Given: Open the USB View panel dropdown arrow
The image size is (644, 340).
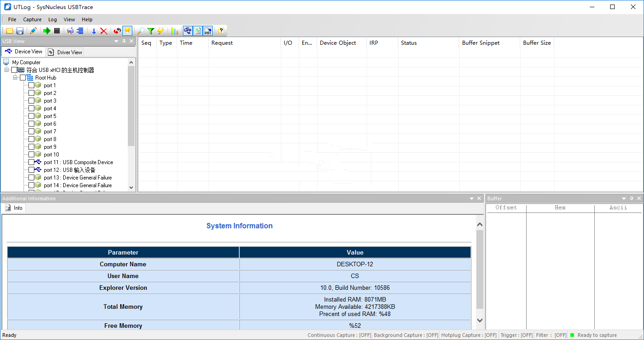Looking at the screenshot, I should [x=116, y=41].
